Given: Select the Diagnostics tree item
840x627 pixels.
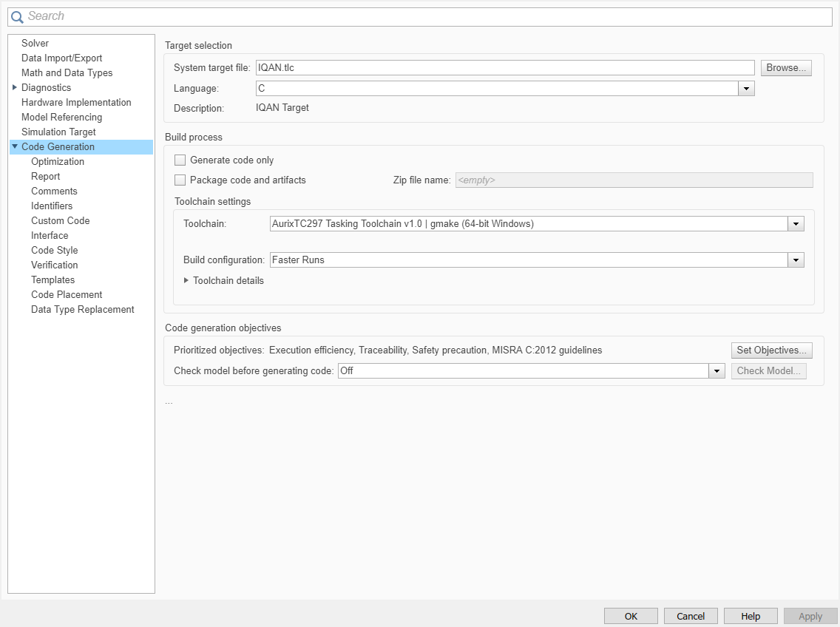Looking at the screenshot, I should tap(46, 87).
